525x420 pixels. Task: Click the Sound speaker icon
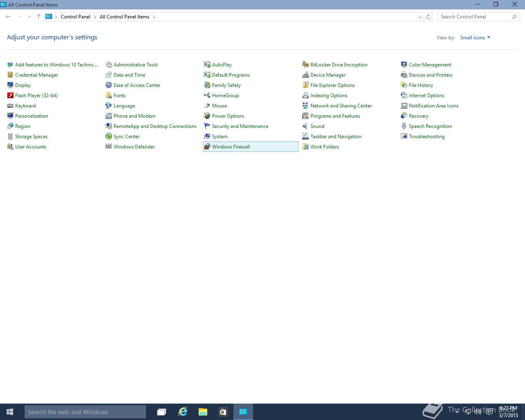306,126
